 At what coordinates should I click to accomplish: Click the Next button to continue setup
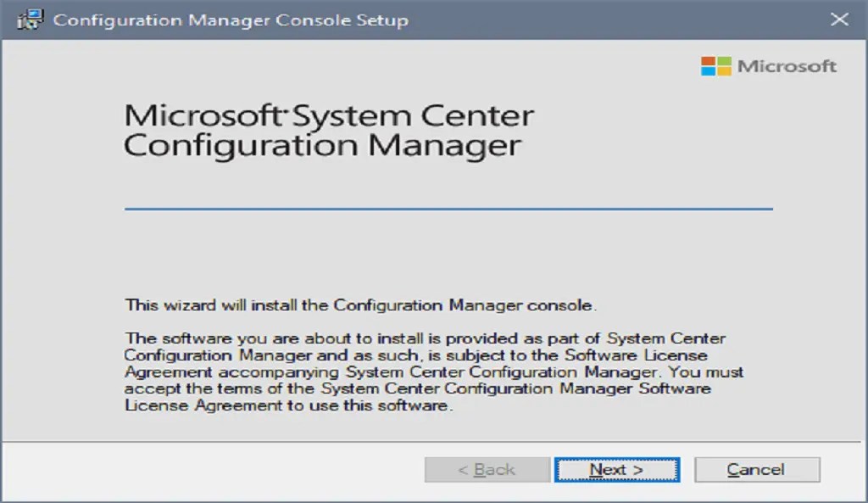[617, 470]
